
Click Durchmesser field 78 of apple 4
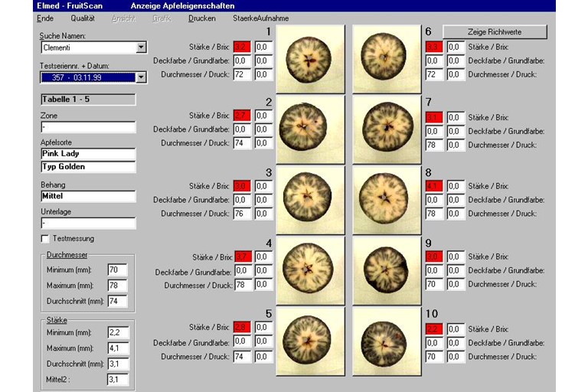[243, 284]
